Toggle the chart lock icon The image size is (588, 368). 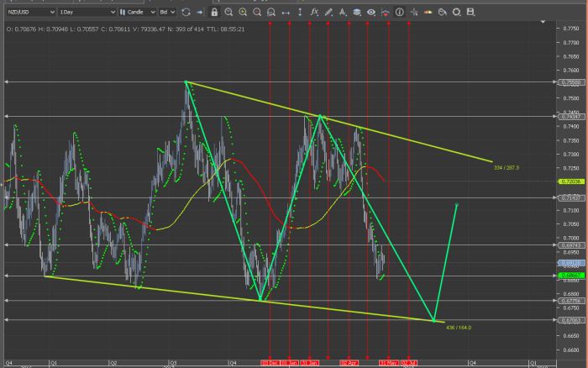point(214,12)
